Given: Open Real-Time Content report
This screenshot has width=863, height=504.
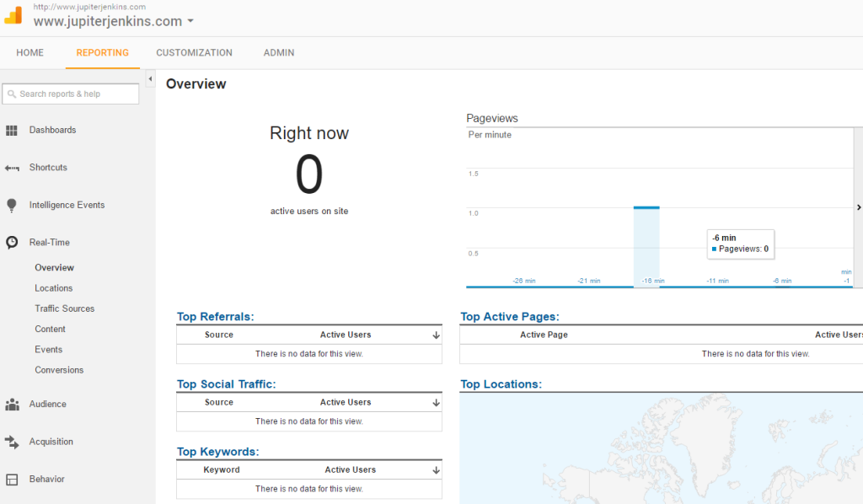Looking at the screenshot, I should coord(50,329).
